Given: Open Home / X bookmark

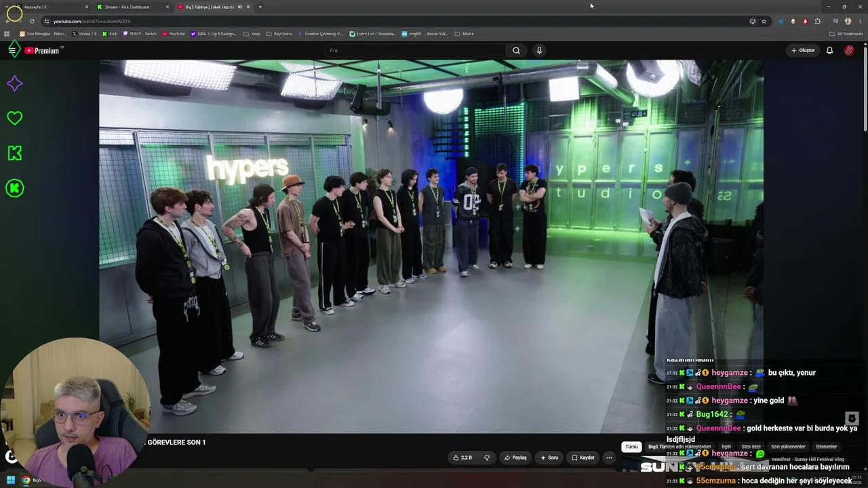Looking at the screenshot, I should click(x=85, y=34).
